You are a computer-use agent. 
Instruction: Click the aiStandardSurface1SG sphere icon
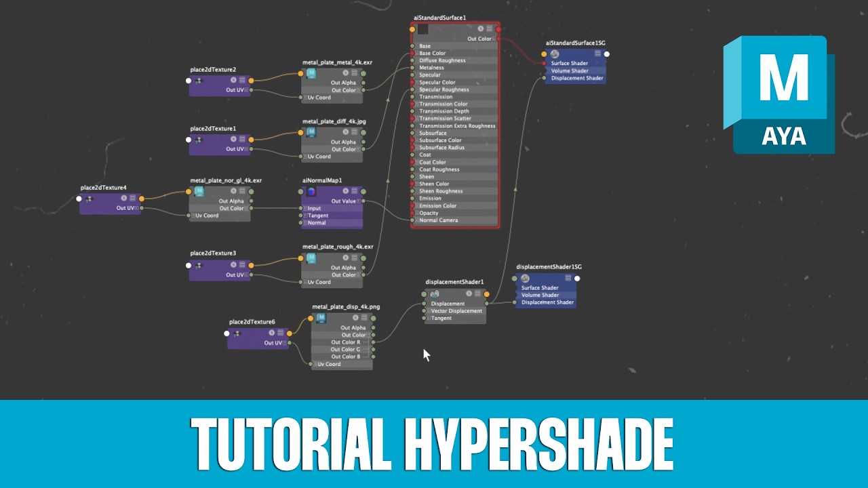[x=554, y=54]
